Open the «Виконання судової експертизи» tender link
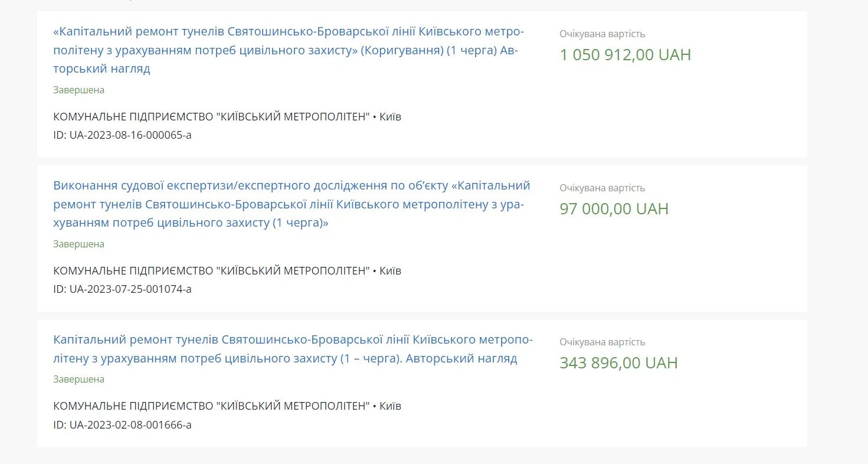 291,204
